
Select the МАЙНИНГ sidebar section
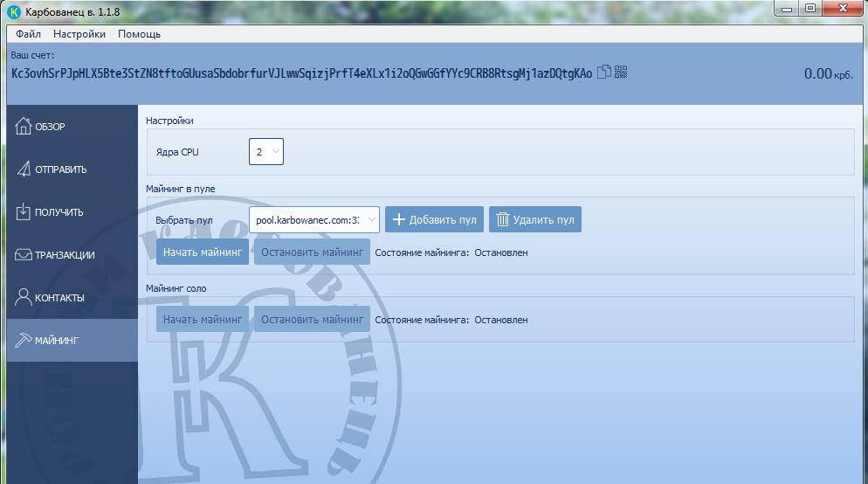point(72,340)
